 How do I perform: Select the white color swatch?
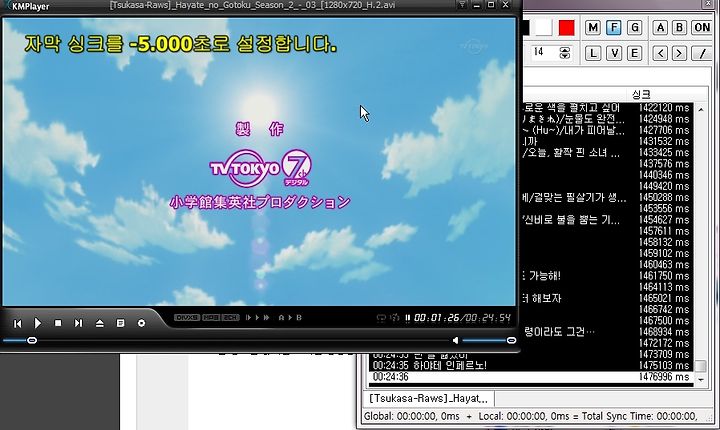click(x=544, y=28)
